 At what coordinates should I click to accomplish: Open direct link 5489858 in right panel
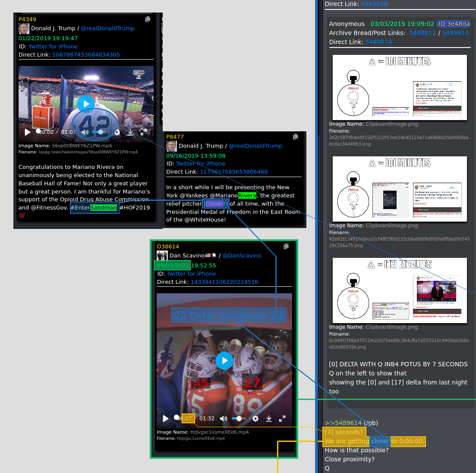[374, 4]
